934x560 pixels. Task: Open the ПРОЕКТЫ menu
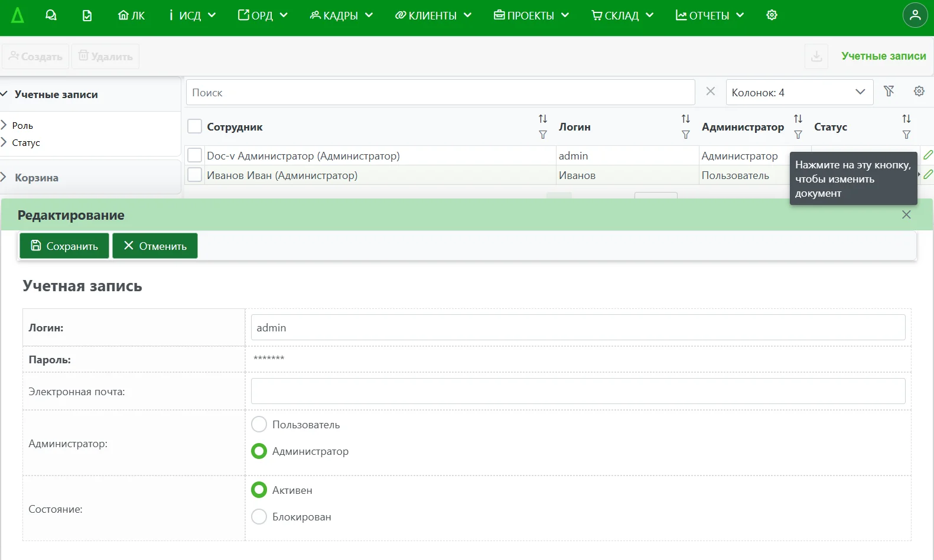point(531,15)
